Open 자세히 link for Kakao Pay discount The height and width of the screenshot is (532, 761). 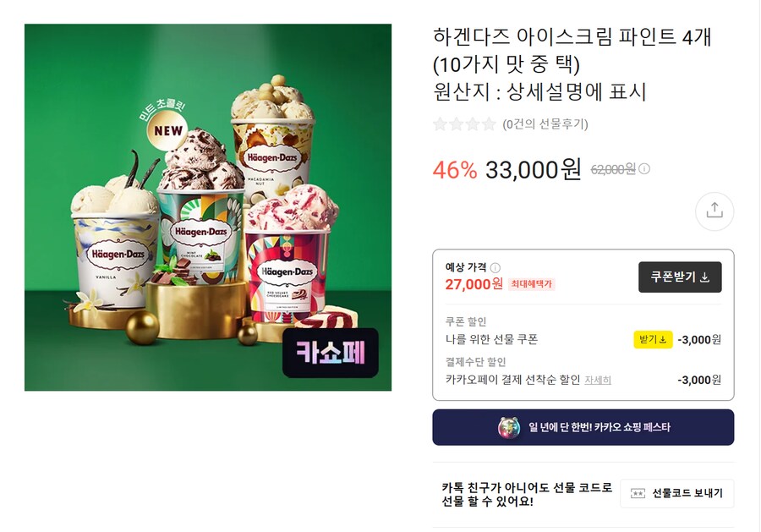pyautogui.click(x=598, y=380)
